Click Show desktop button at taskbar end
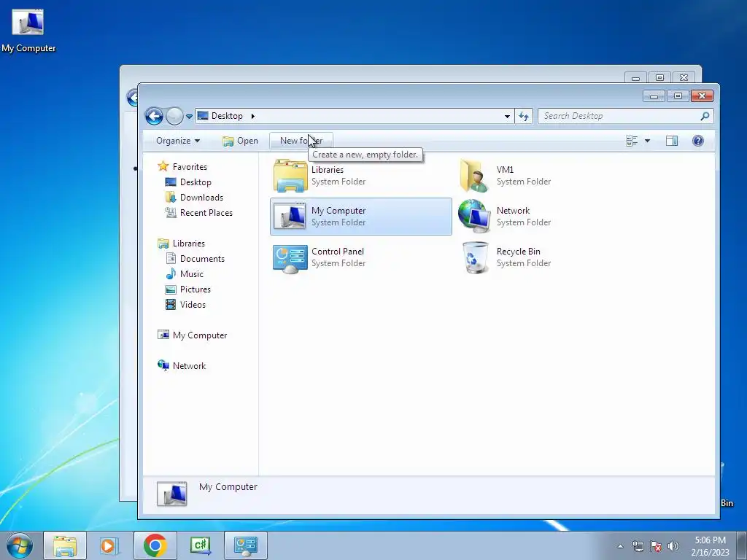This screenshot has width=747, height=560. pyautogui.click(x=741, y=546)
